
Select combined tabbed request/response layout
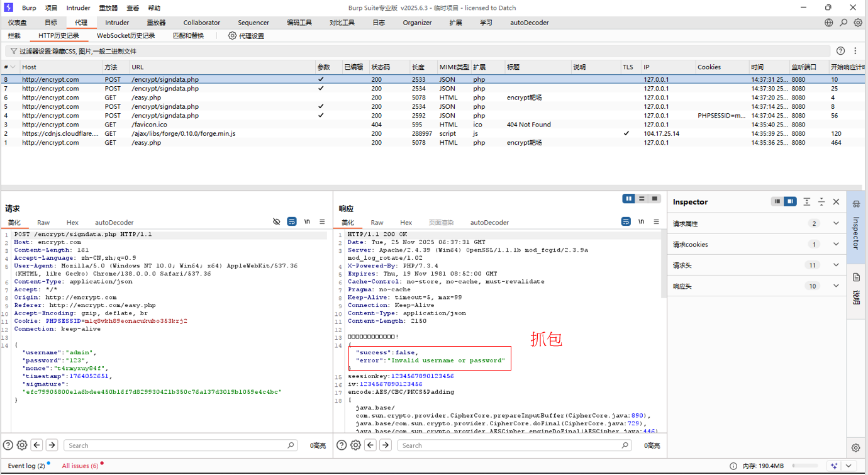(655, 199)
